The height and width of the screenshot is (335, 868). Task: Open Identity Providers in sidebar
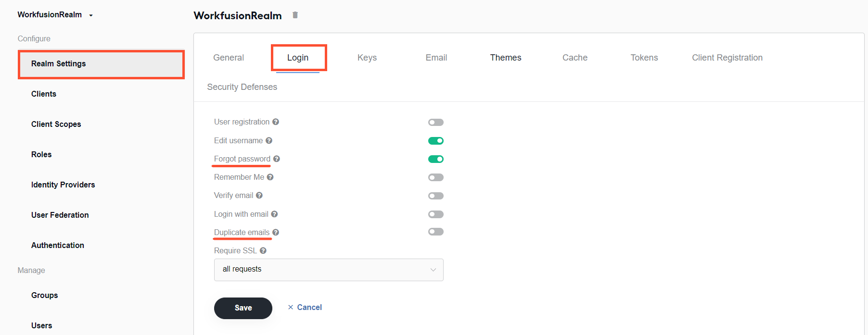click(63, 185)
